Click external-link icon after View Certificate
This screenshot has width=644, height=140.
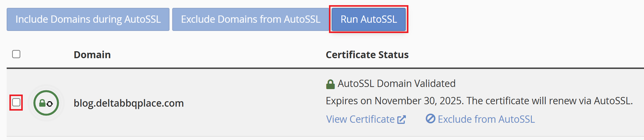click(401, 119)
